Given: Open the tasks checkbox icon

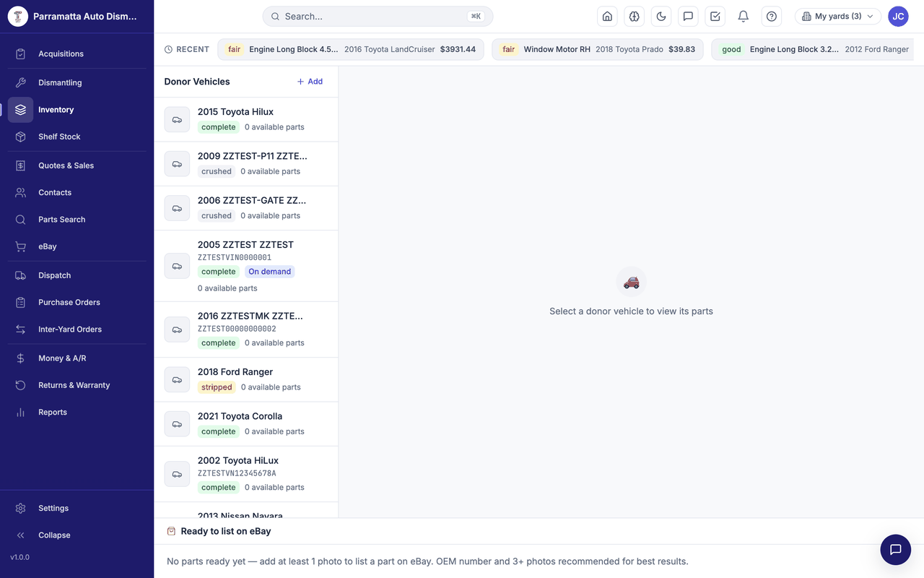Looking at the screenshot, I should click(715, 16).
